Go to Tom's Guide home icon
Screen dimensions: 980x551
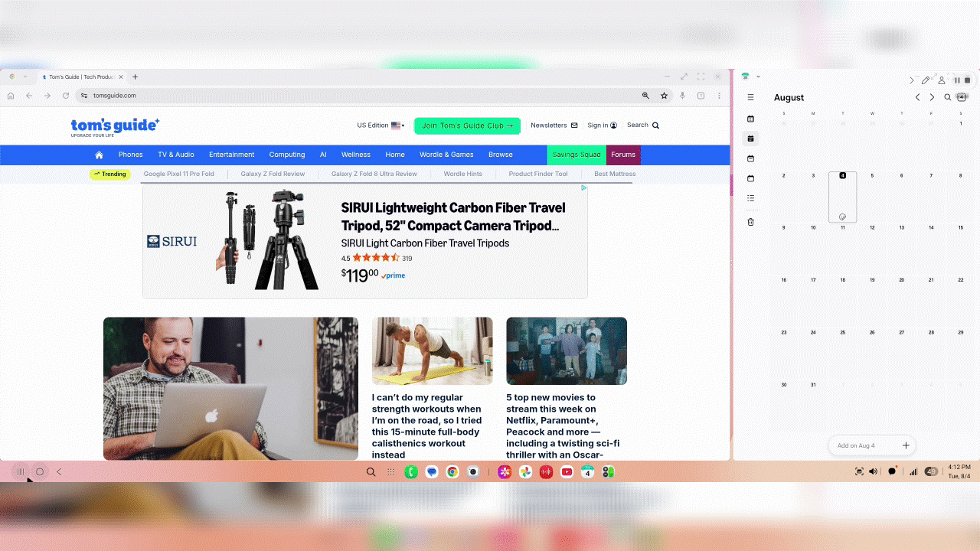(x=99, y=155)
